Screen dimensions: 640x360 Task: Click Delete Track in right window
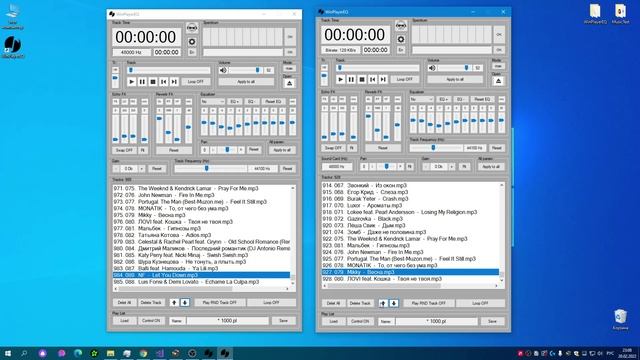pyautogui.click(x=360, y=303)
